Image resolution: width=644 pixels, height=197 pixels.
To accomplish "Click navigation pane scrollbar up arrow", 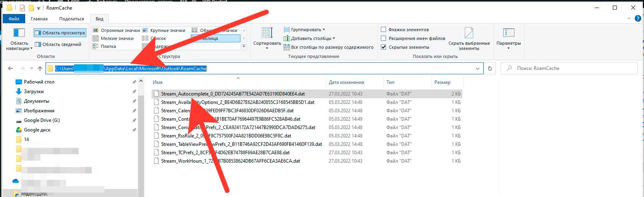I will [141, 81].
